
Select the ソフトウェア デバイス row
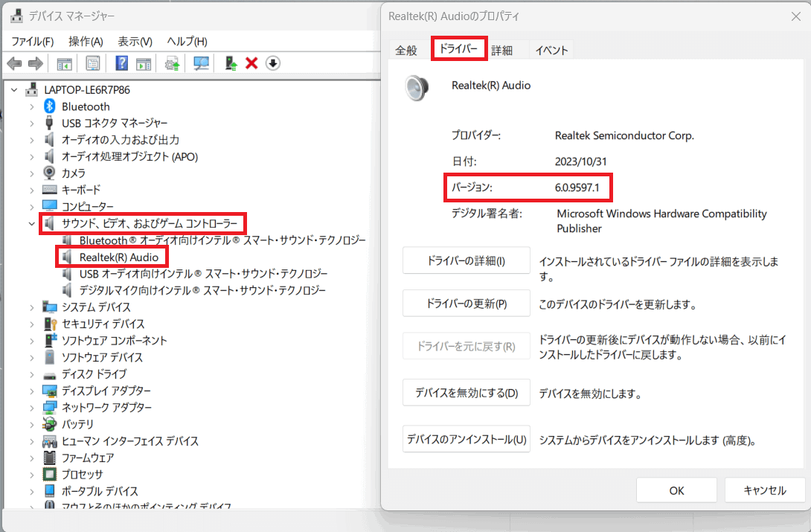coord(102,357)
